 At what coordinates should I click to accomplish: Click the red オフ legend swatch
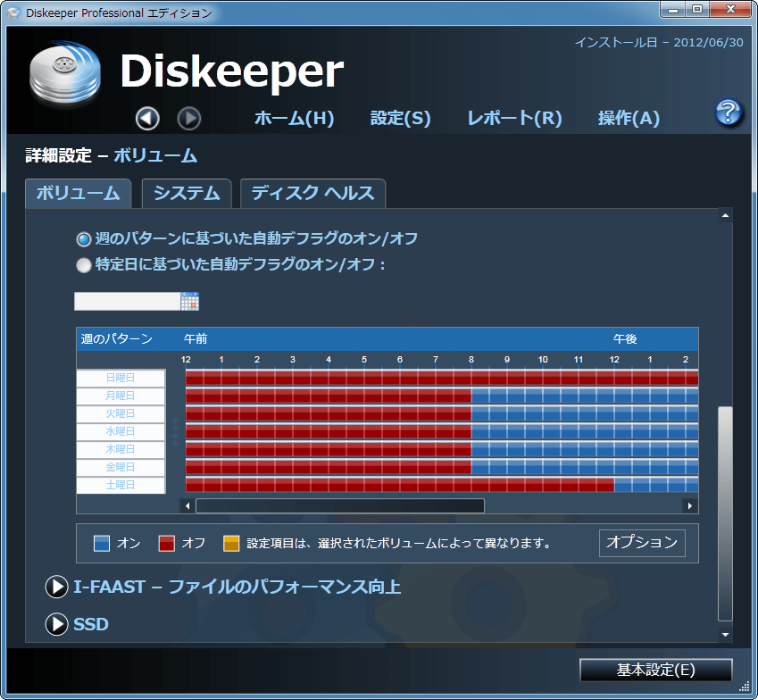(167, 544)
